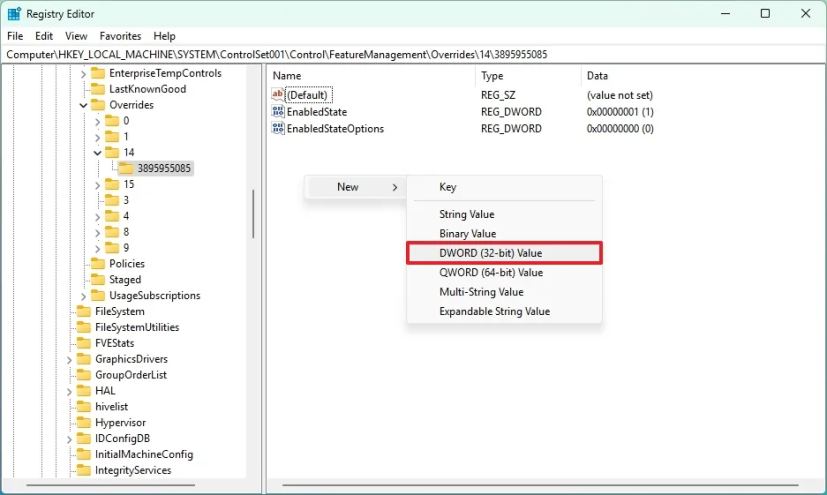Collapse the Overrides tree node
The width and height of the screenshot is (827, 495).
[x=83, y=105]
